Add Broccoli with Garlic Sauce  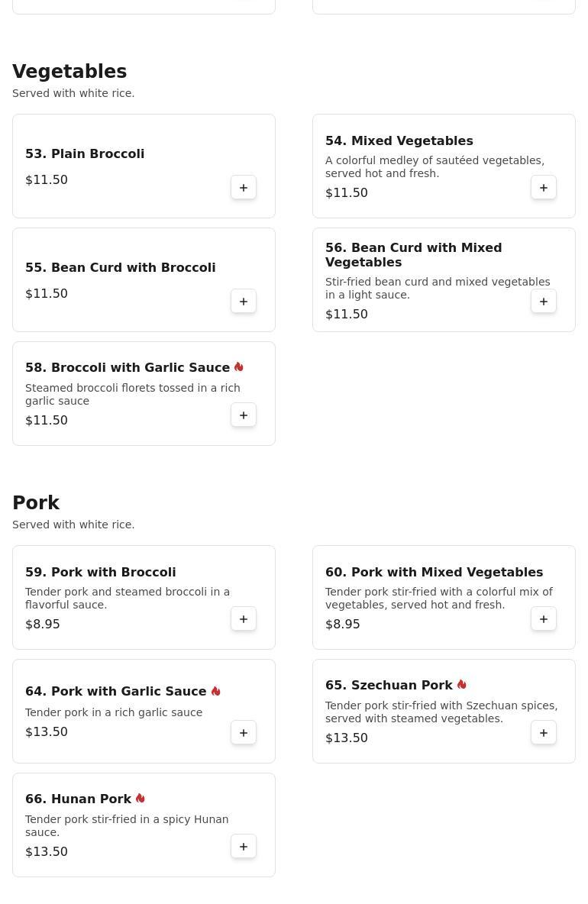(x=244, y=415)
